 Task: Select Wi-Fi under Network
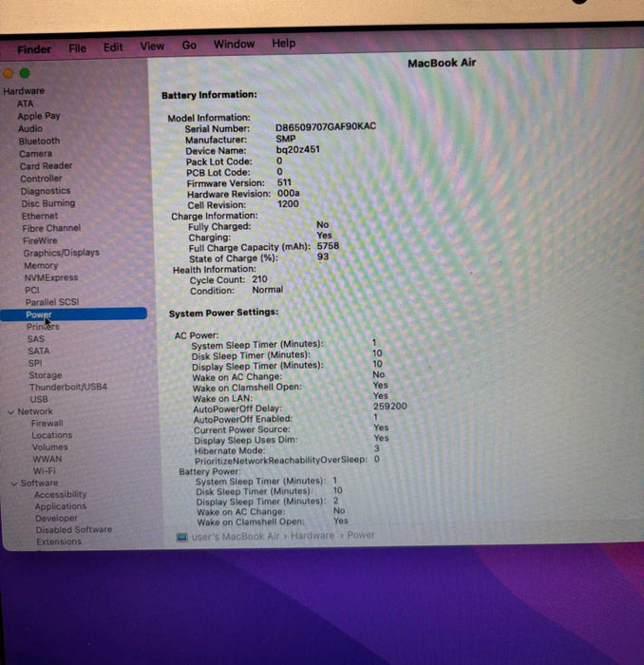click(45, 471)
